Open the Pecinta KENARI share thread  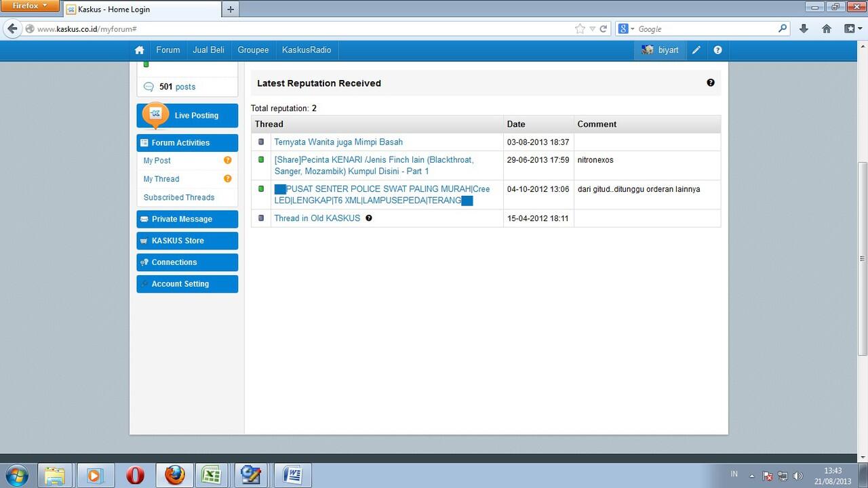coord(374,165)
